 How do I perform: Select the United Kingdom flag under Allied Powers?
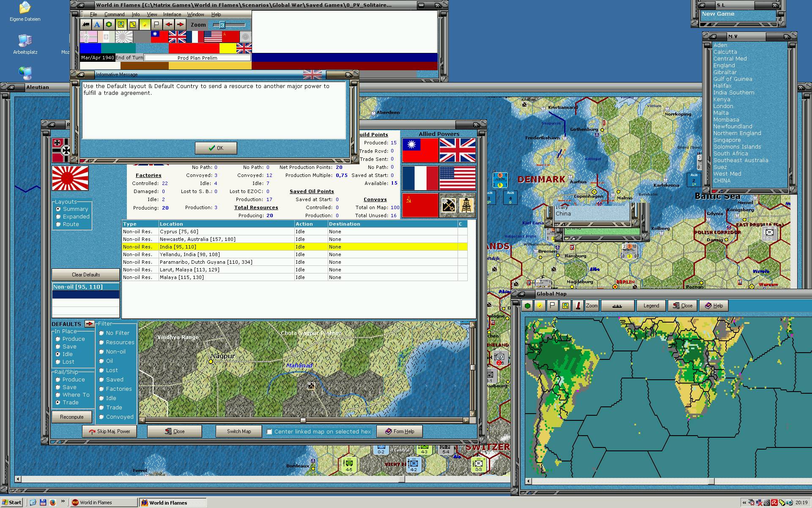point(458,150)
